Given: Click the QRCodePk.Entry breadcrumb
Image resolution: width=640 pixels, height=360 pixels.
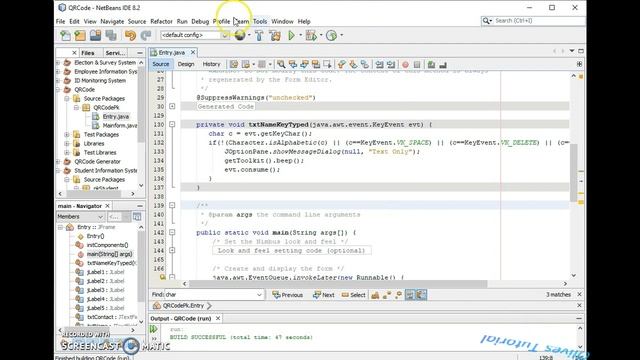Looking at the screenshot, I should tap(183, 306).
